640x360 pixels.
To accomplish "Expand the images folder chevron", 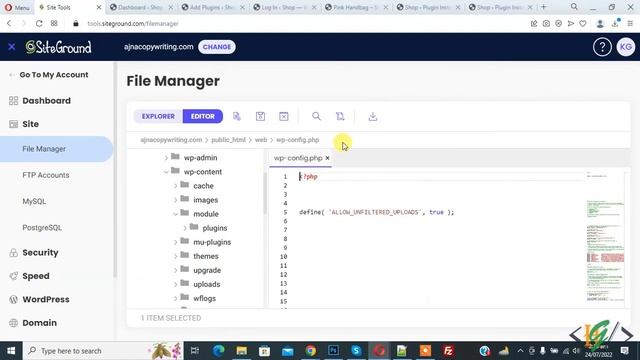I will click(x=176, y=200).
